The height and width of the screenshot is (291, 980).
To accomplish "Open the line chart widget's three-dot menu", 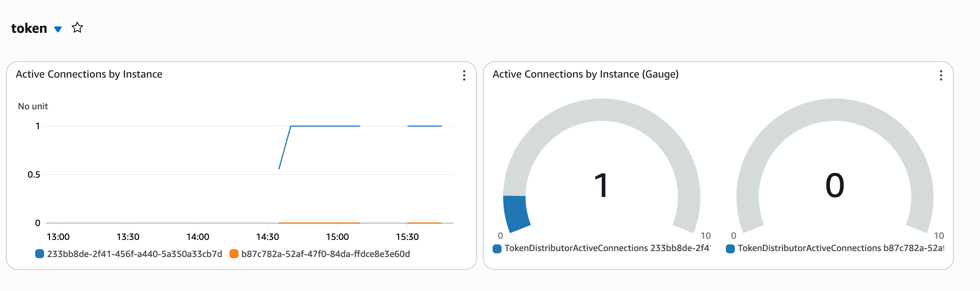I will (464, 75).
